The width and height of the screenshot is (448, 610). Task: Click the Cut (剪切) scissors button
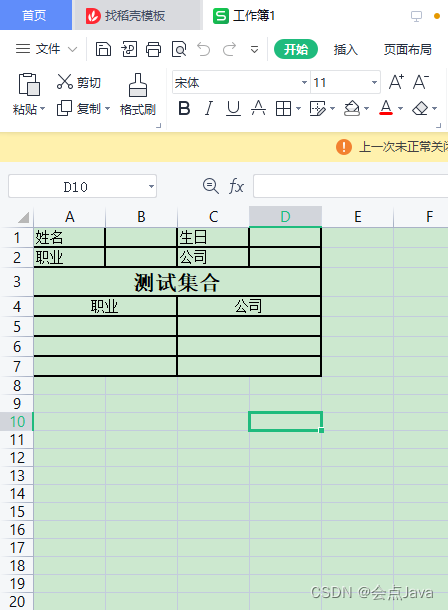tap(79, 82)
